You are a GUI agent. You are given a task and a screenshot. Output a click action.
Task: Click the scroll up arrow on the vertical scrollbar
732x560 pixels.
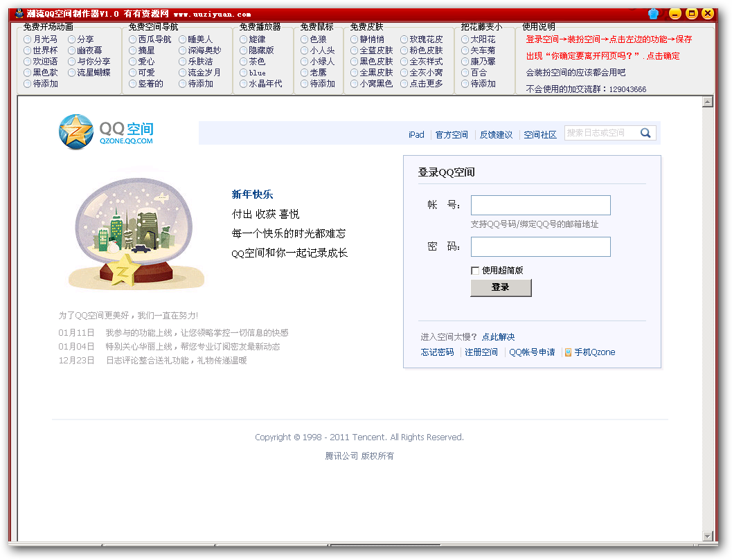pyautogui.click(x=707, y=102)
